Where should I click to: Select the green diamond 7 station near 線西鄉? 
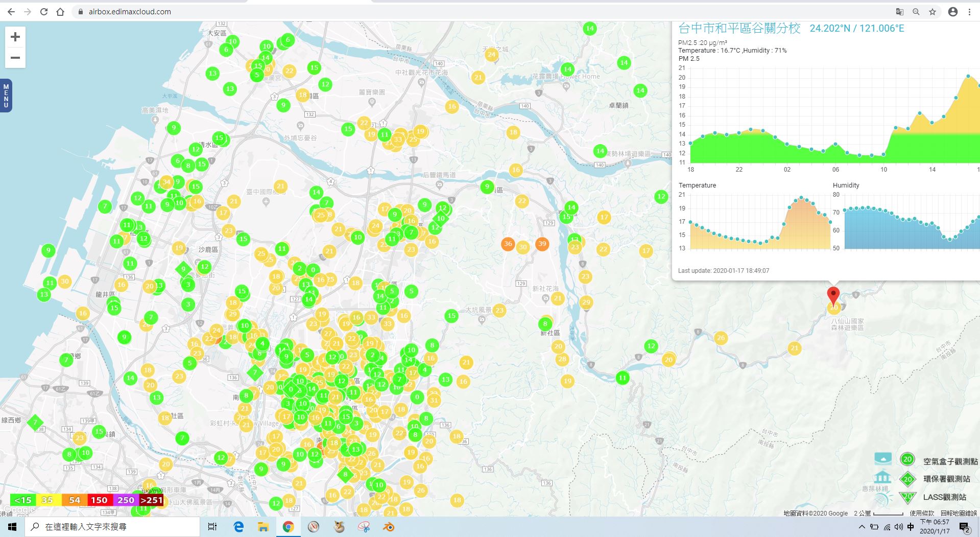[x=35, y=423]
